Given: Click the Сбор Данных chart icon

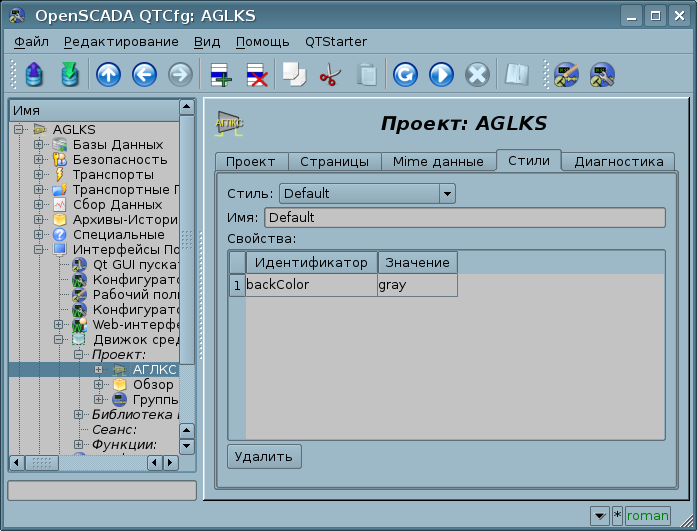Looking at the screenshot, I should click(60, 204).
